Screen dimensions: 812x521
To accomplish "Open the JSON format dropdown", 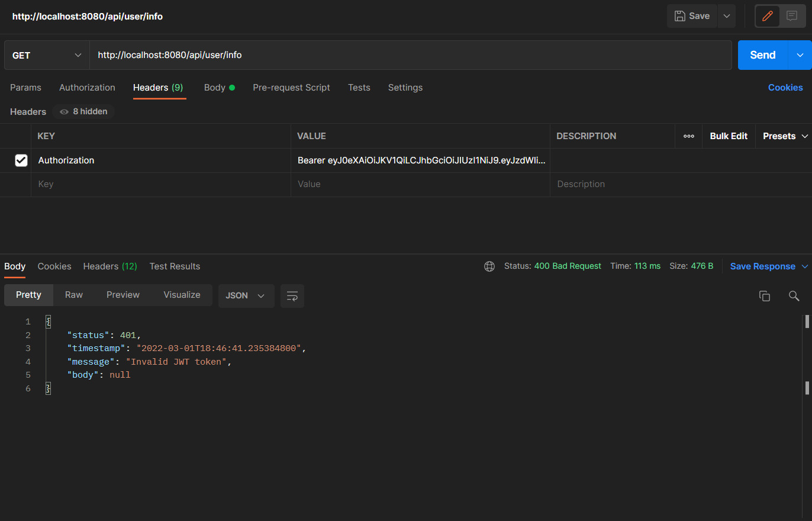I will coord(246,295).
